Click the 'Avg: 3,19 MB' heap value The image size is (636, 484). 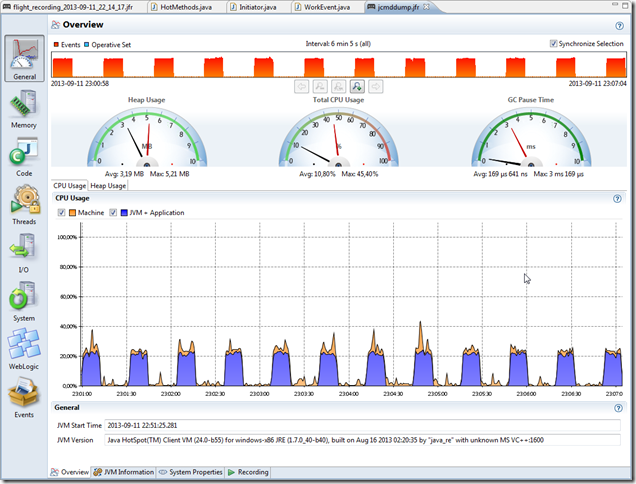tap(125, 174)
